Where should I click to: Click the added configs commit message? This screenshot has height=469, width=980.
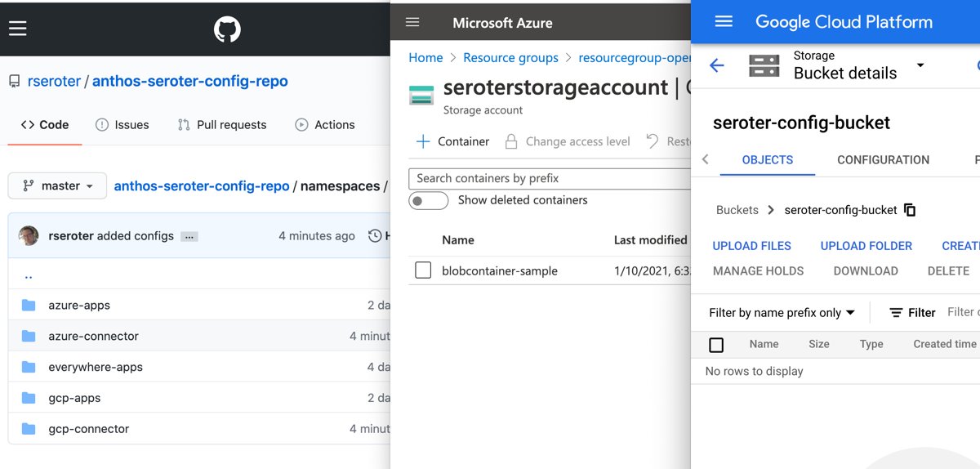click(x=136, y=236)
